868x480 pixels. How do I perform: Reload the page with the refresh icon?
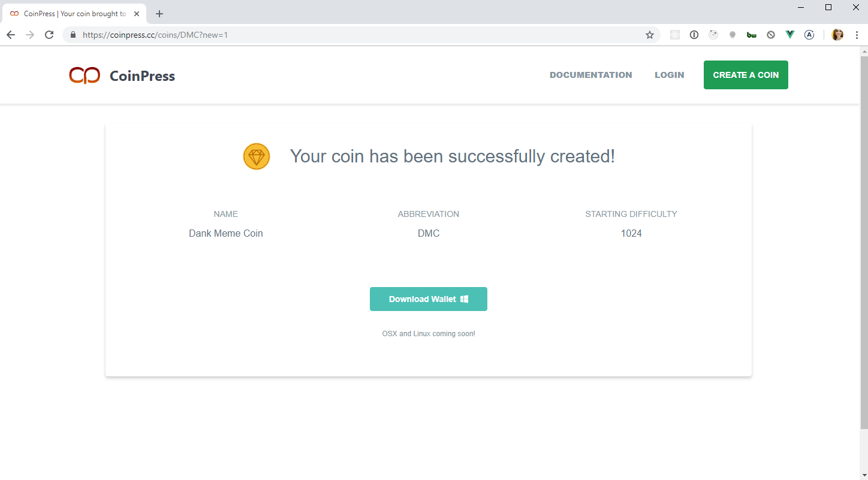pyautogui.click(x=49, y=35)
